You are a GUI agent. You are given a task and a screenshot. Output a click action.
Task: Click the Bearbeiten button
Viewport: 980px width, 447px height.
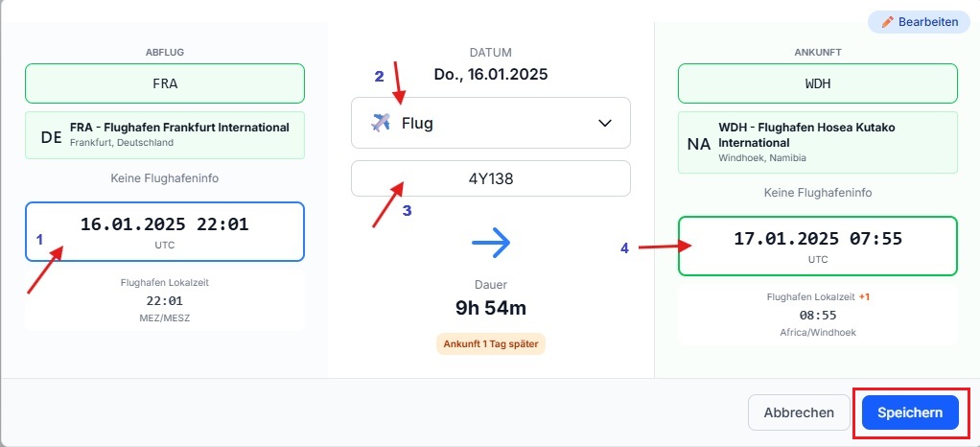[x=919, y=22]
